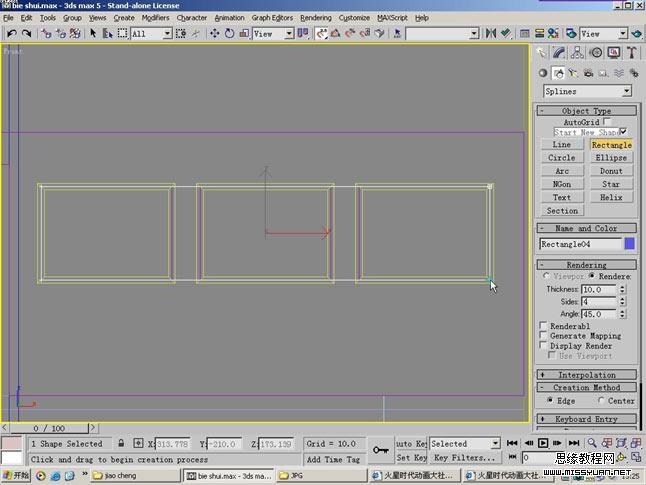This screenshot has width=646, height=485.
Task: Enable the AutoGrid checkbox
Action: [607, 122]
